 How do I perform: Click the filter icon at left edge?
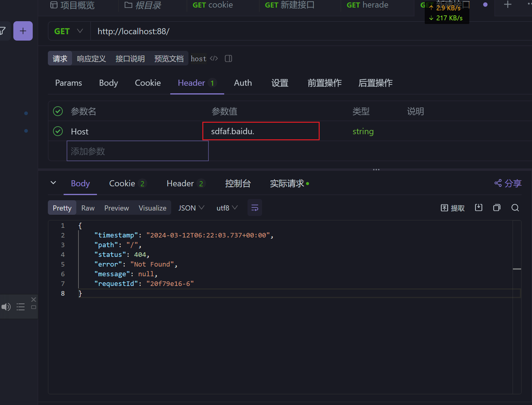2,31
